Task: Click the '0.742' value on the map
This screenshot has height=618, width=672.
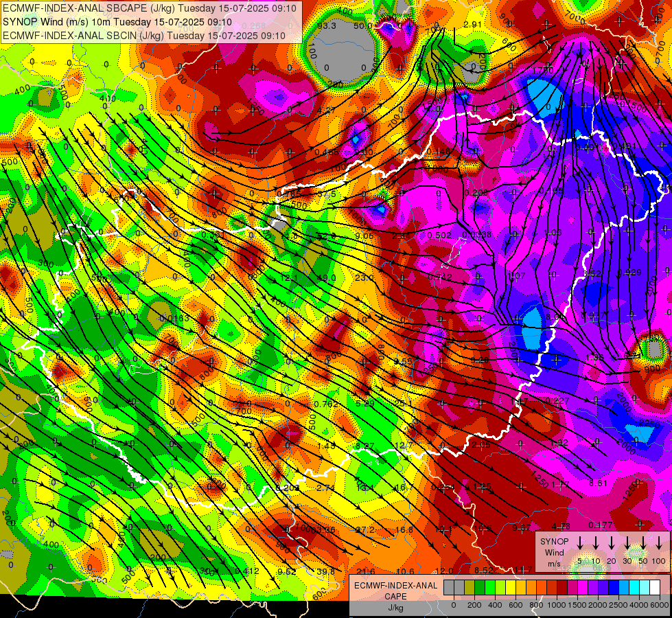Action: click(440, 277)
